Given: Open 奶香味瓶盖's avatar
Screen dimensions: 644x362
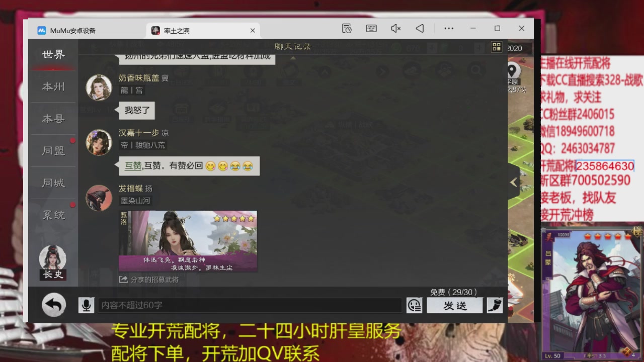Looking at the screenshot, I should [x=99, y=87].
